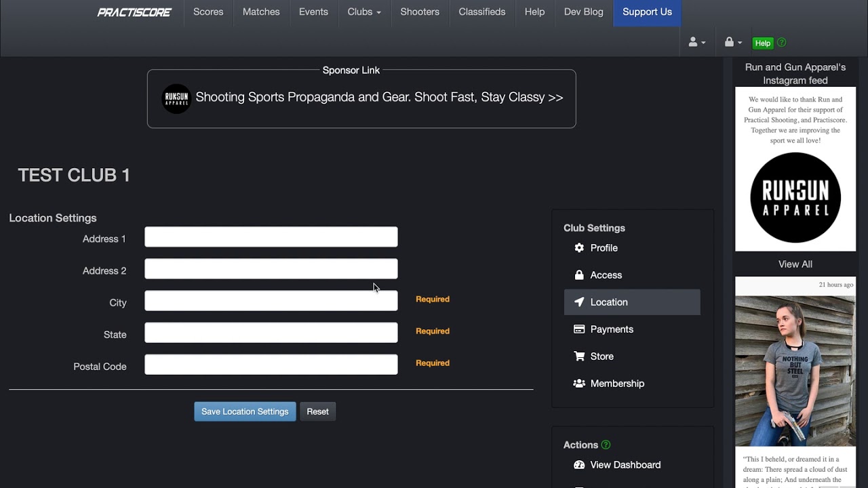Open the Shooters page
The height and width of the screenshot is (488, 868).
coord(420,12)
